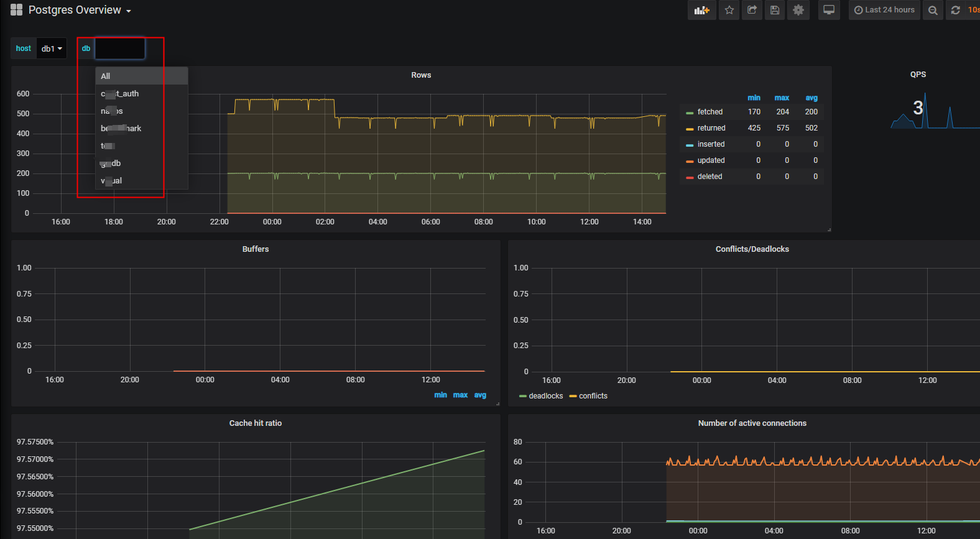
Task: Cycle view mode with monitor icon
Action: (829, 10)
